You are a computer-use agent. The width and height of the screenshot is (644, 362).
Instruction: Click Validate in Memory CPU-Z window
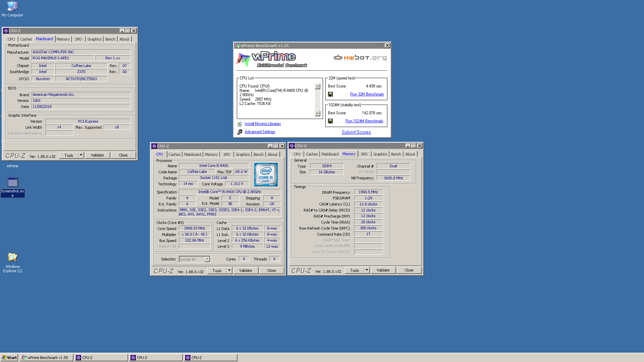pos(383,270)
